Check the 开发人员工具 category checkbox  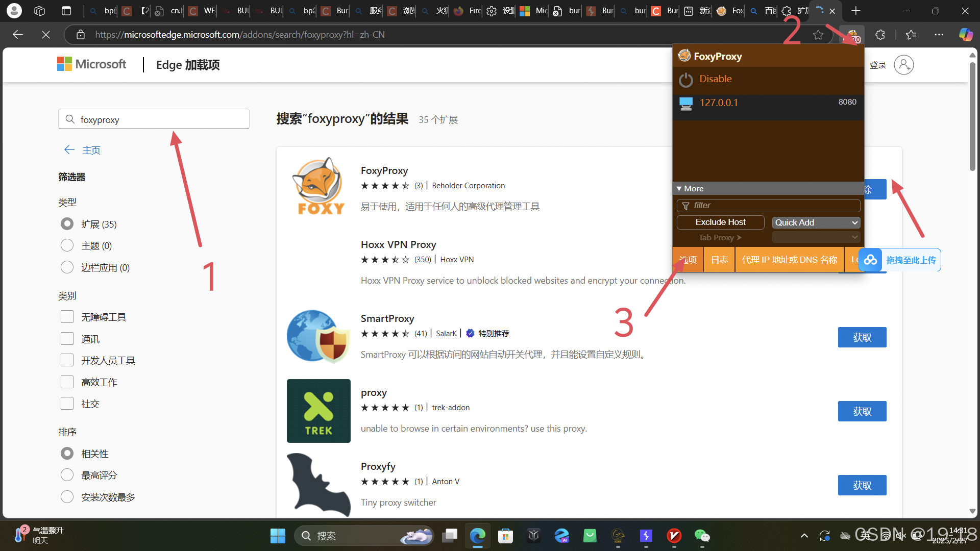point(67,360)
